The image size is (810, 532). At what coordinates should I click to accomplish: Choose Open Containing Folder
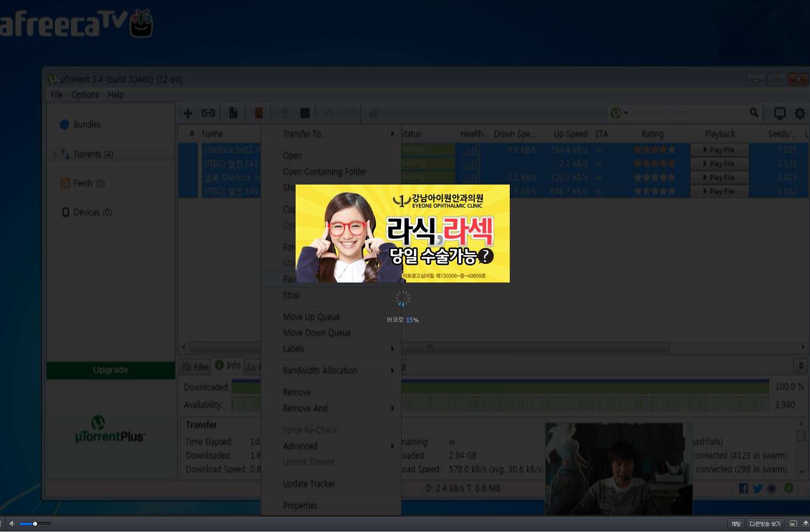(331, 172)
